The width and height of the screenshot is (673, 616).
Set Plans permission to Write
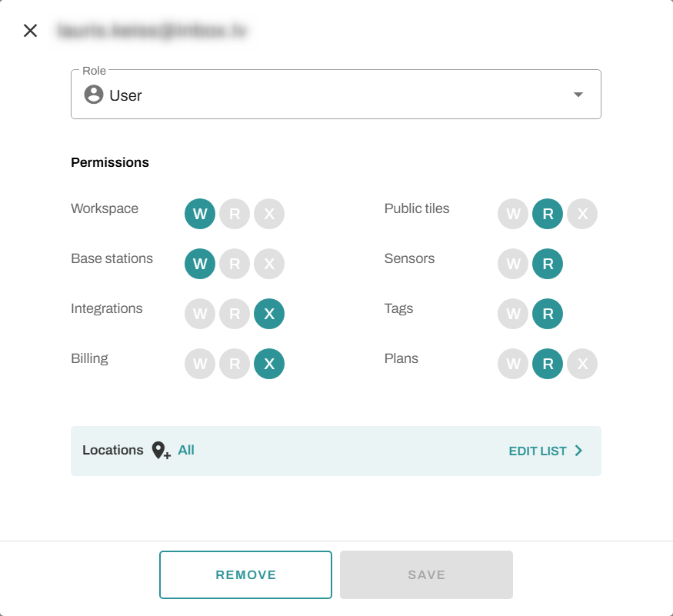coord(513,364)
